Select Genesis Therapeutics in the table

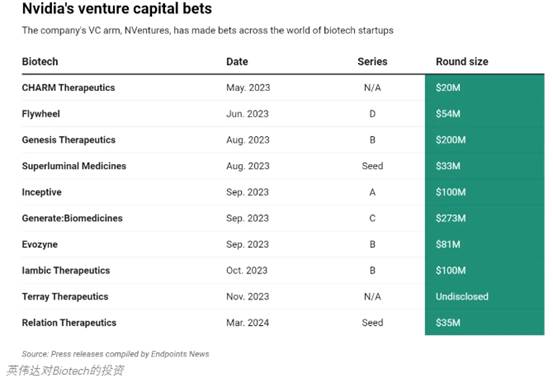click(69, 140)
